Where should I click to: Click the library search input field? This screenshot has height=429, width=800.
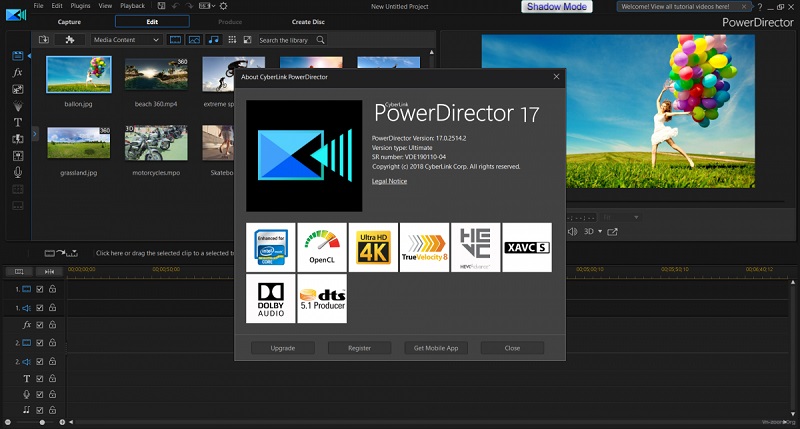click(x=286, y=39)
